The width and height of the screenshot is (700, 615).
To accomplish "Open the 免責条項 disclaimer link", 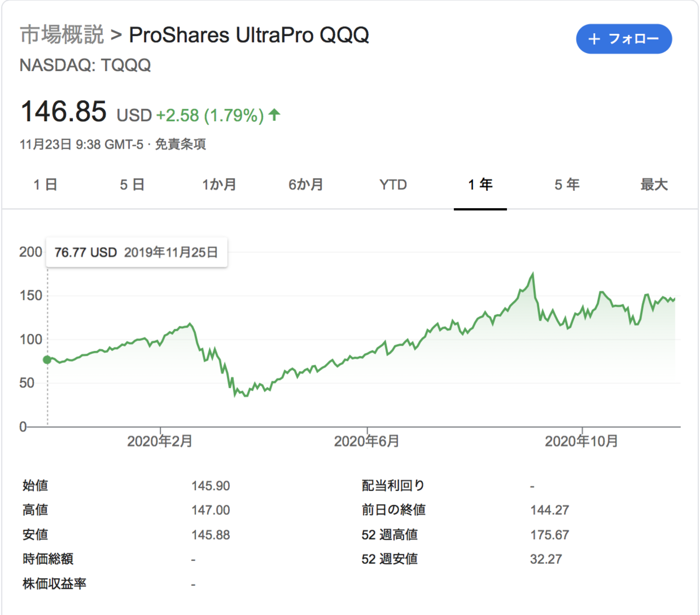I will [180, 145].
